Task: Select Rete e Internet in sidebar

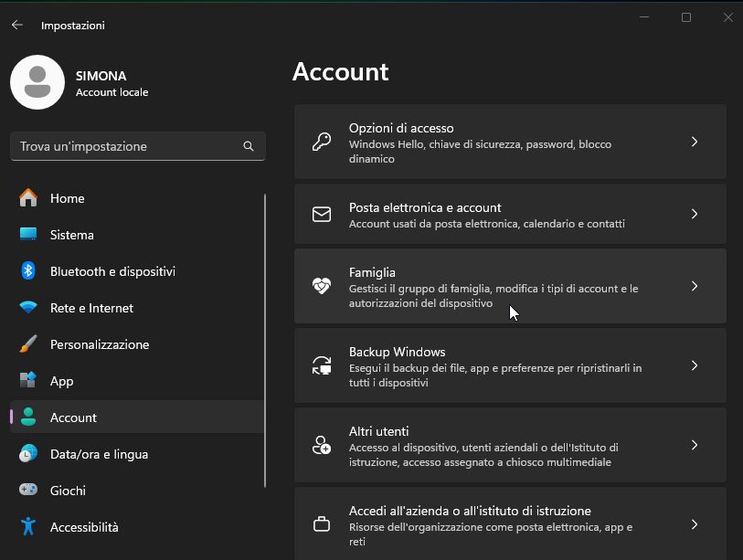Action: pyautogui.click(x=92, y=308)
